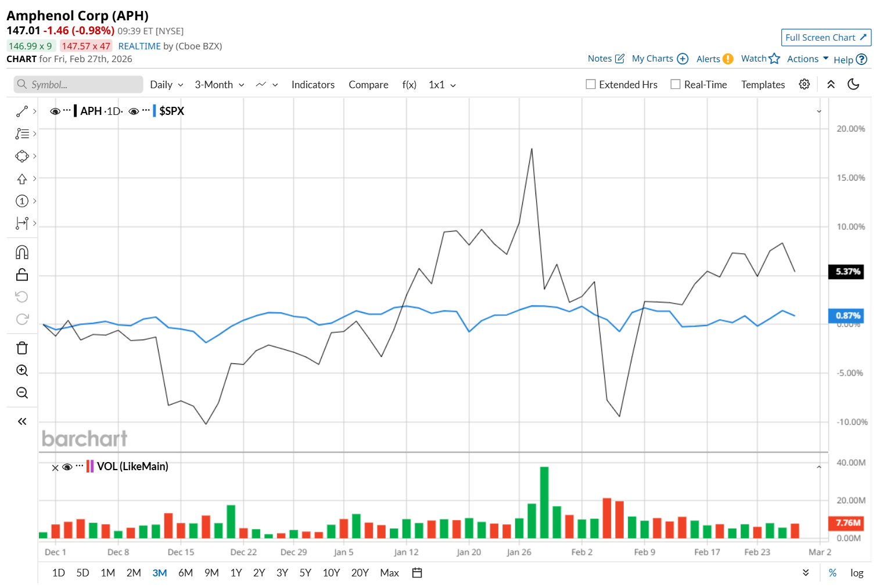Viewport: 891px width, 588px height.
Task: Open the f(x) expressions menu
Action: point(409,85)
